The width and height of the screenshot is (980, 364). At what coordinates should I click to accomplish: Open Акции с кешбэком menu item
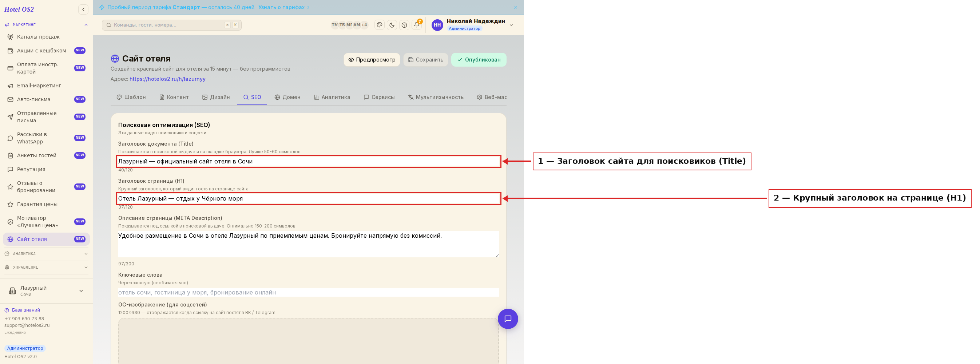click(47, 51)
